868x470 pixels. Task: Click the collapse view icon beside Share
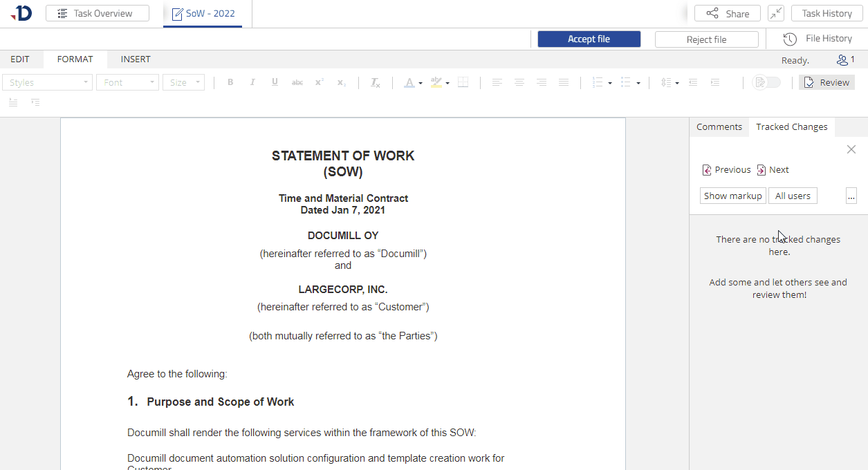(x=776, y=13)
